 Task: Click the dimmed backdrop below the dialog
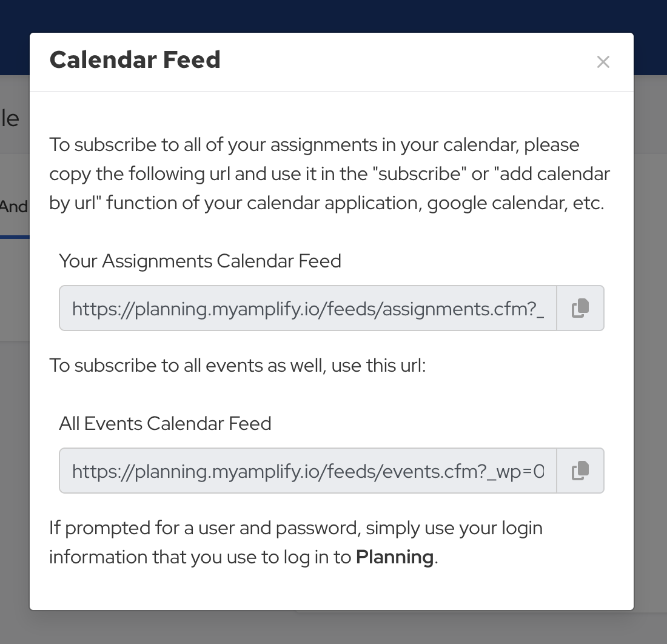click(x=333, y=628)
